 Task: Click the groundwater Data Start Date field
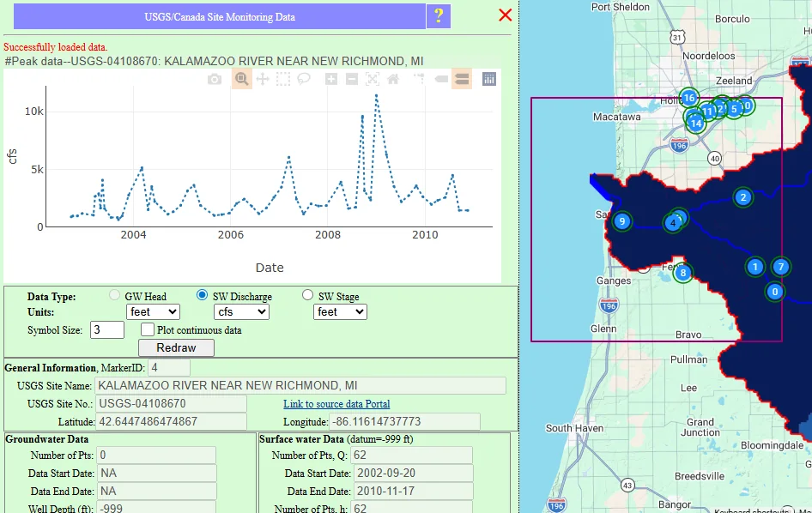[x=156, y=474]
